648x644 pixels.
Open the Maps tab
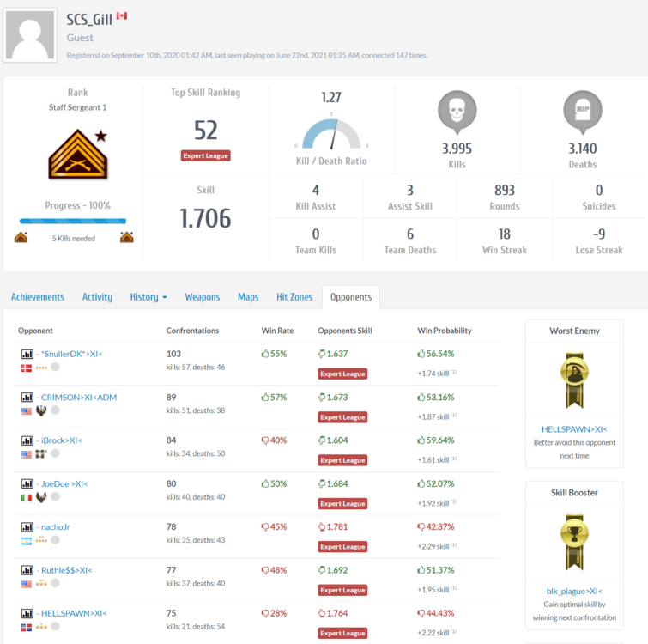tap(248, 297)
